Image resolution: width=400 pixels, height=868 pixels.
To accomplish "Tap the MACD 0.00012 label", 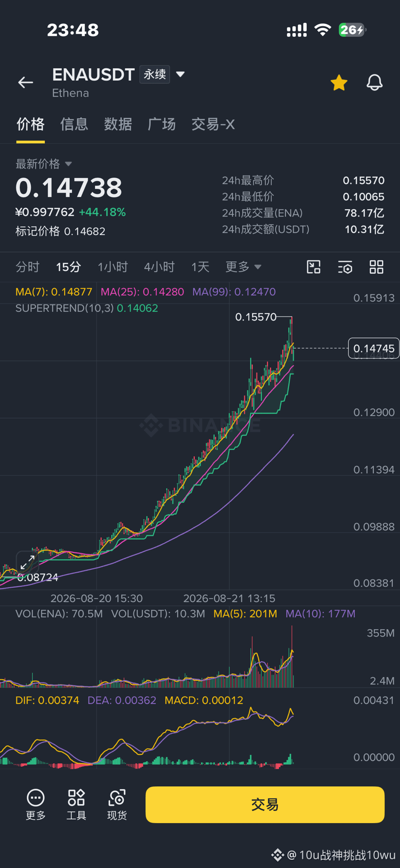I will coord(204,700).
